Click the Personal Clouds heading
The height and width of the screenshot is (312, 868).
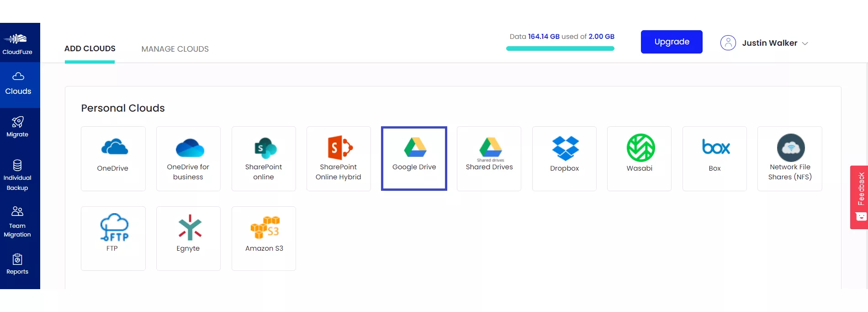(x=123, y=108)
